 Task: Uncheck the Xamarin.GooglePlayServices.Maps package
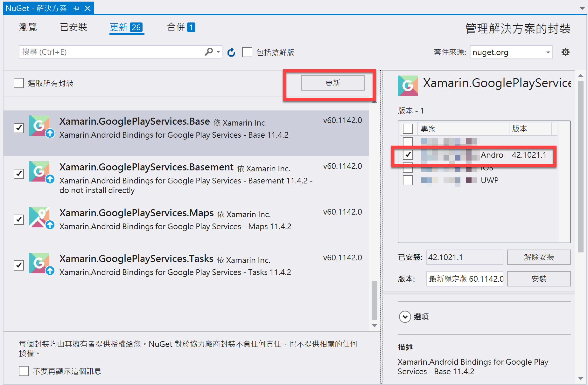19,219
